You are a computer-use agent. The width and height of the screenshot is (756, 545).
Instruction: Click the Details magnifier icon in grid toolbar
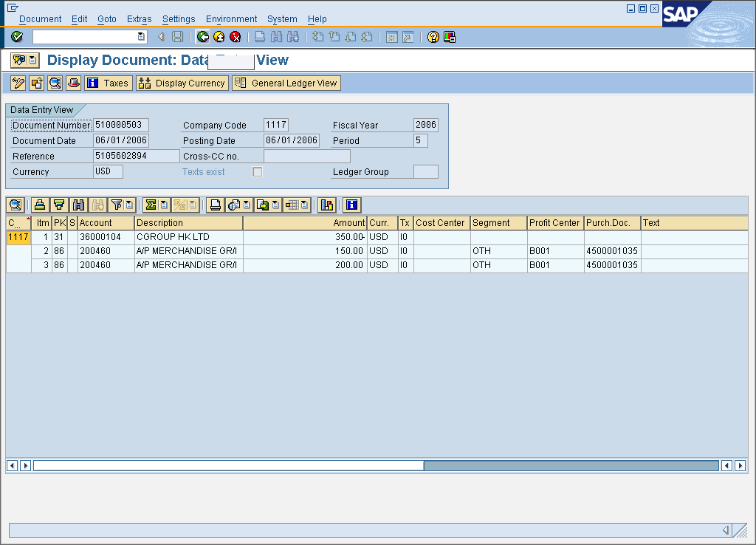click(x=16, y=205)
